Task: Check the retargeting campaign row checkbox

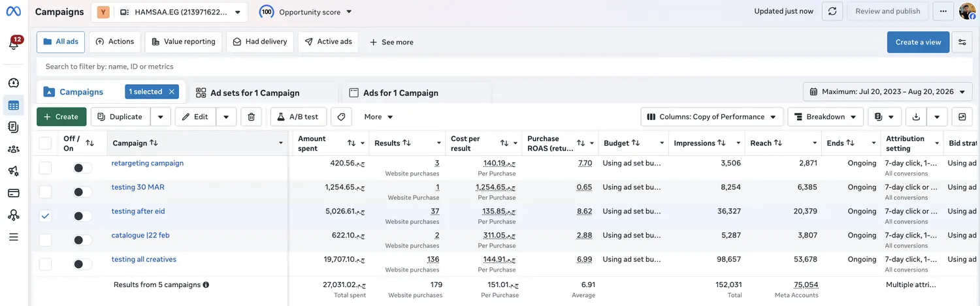Action: tap(45, 168)
